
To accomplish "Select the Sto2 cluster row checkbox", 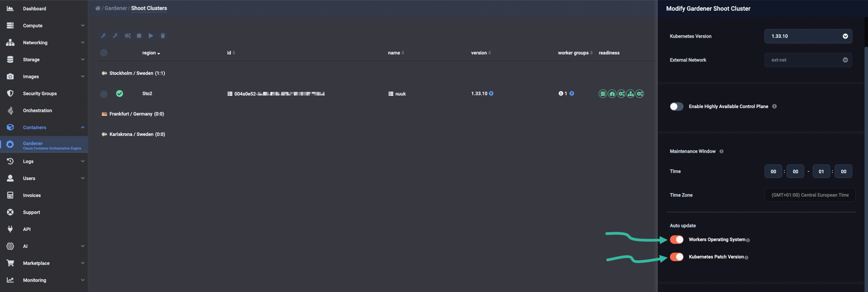I will 104,94.
